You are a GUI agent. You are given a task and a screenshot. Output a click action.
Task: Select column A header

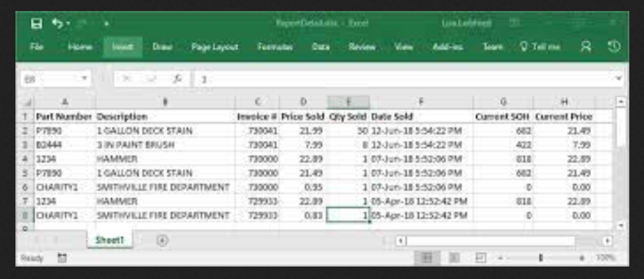(65, 102)
